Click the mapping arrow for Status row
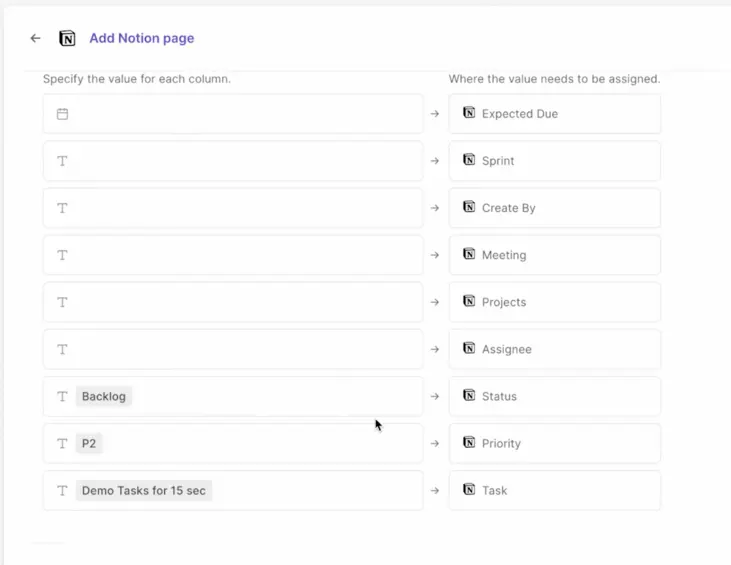731x565 pixels. pos(435,396)
